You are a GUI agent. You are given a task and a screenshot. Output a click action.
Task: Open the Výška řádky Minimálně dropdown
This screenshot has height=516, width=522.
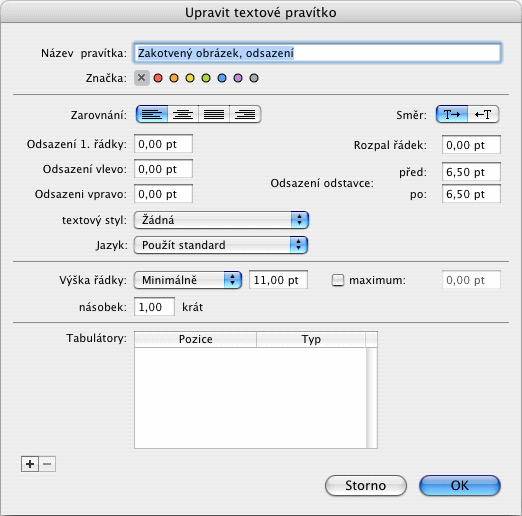coord(188,280)
